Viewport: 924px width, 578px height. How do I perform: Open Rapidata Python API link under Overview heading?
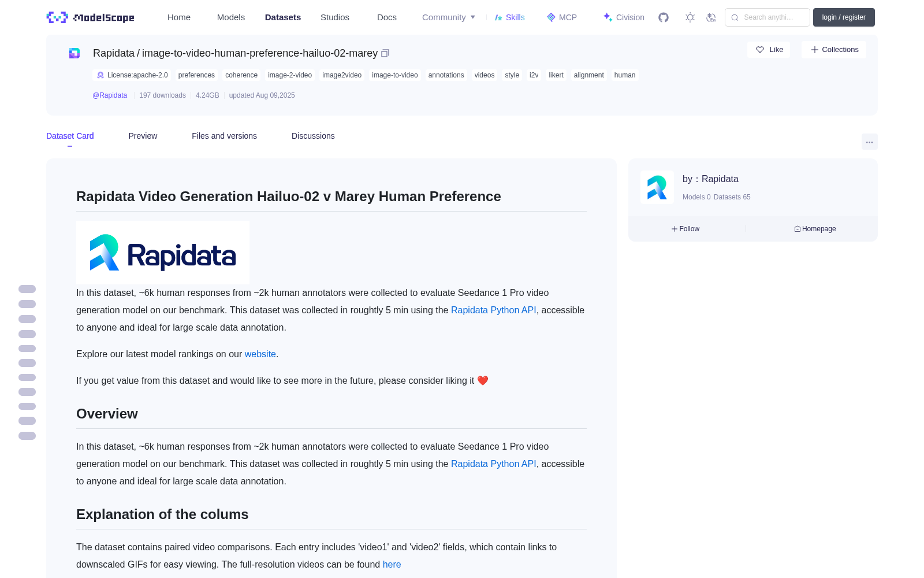[x=494, y=464]
